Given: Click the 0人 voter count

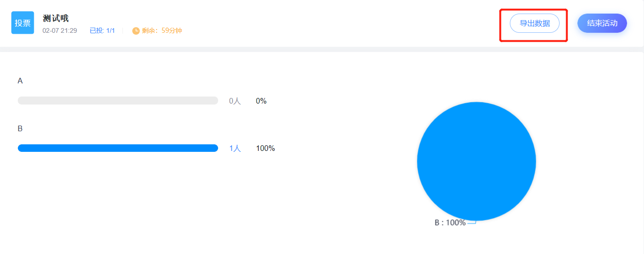Looking at the screenshot, I should [x=235, y=101].
